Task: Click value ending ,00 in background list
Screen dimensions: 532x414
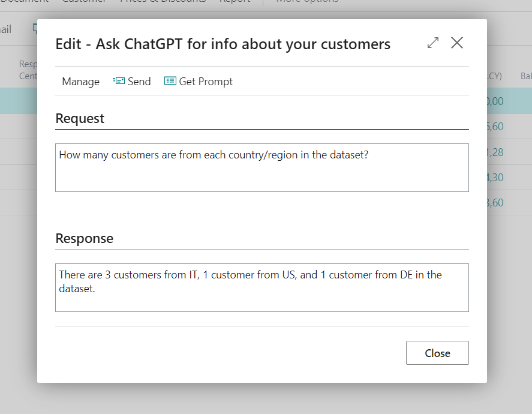Action: tap(495, 101)
